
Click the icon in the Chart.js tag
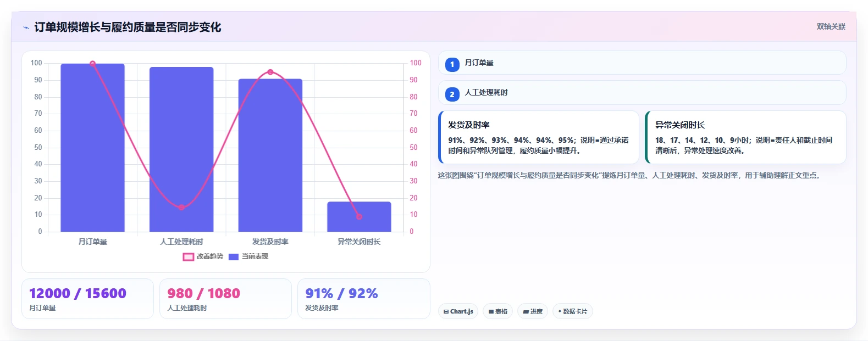[446, 311]
